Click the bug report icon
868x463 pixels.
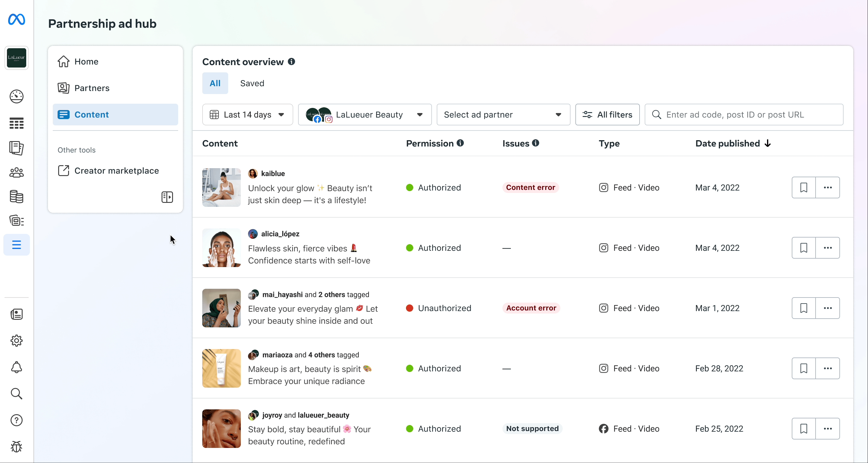pyautogui.click(x=17, y=447)
